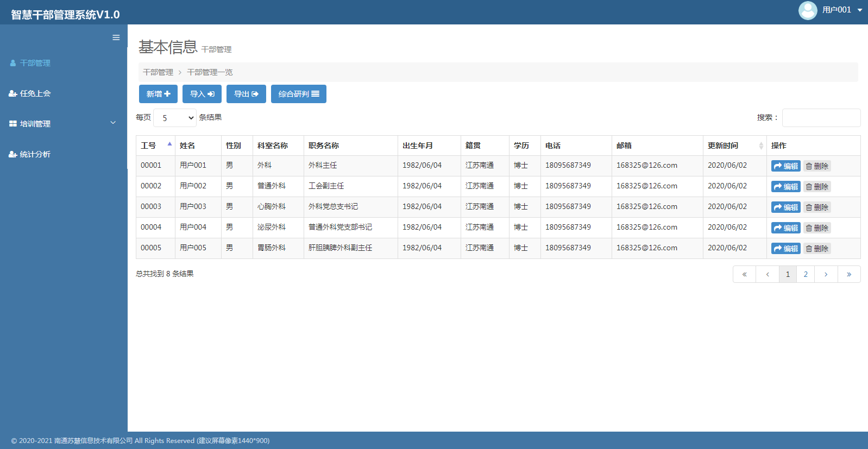
Task: Focus the 搜索 input field
Action: pos(821,118)
